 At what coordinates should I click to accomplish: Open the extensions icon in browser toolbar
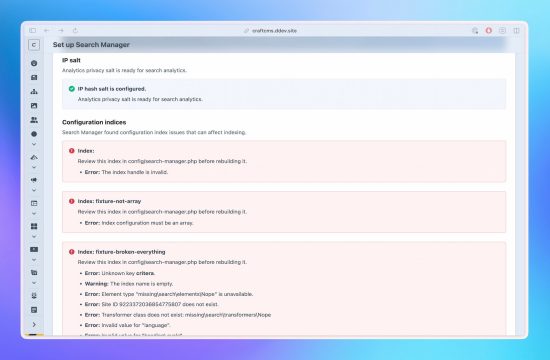[475, 31]
